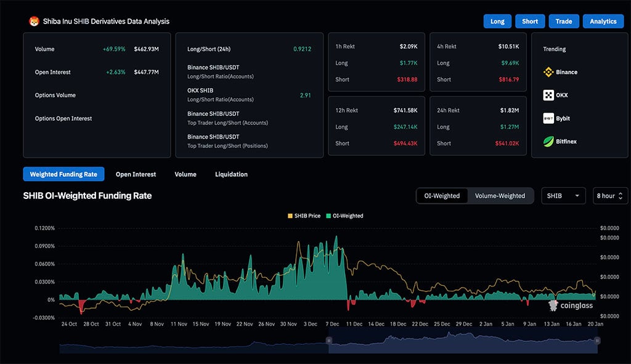631x364 pixels.
Task: Open the SHIB symbol dropdown
Action: [563, 195]
